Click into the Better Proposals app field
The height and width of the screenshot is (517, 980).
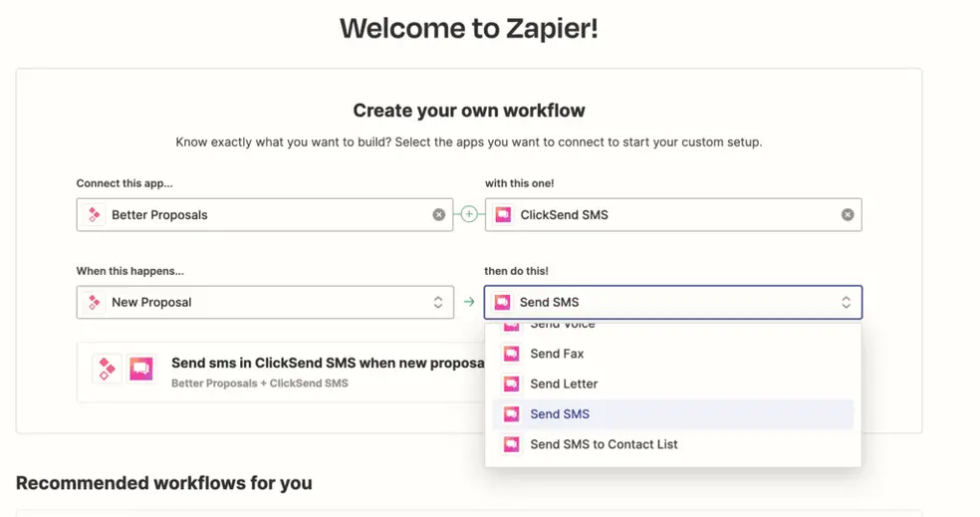[265, 214]
